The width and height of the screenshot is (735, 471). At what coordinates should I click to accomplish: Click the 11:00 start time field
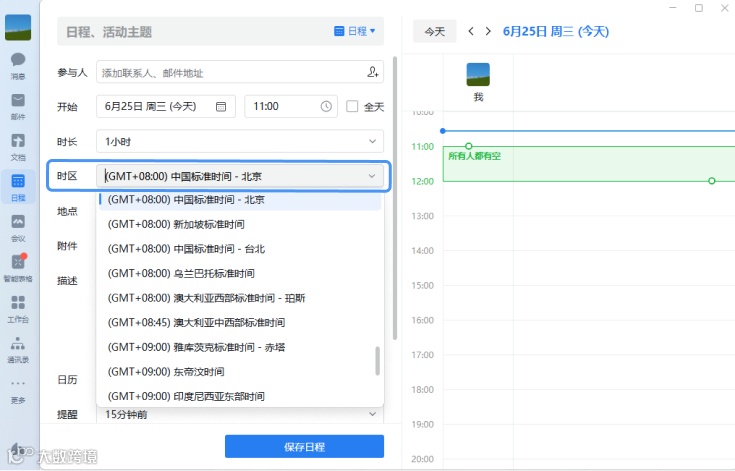(x=291, y=106)
